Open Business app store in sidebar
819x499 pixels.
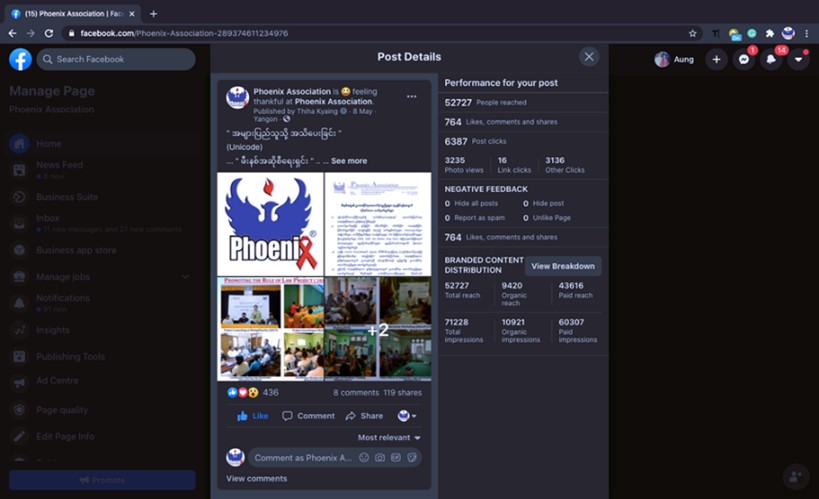(x=104, y=250)
